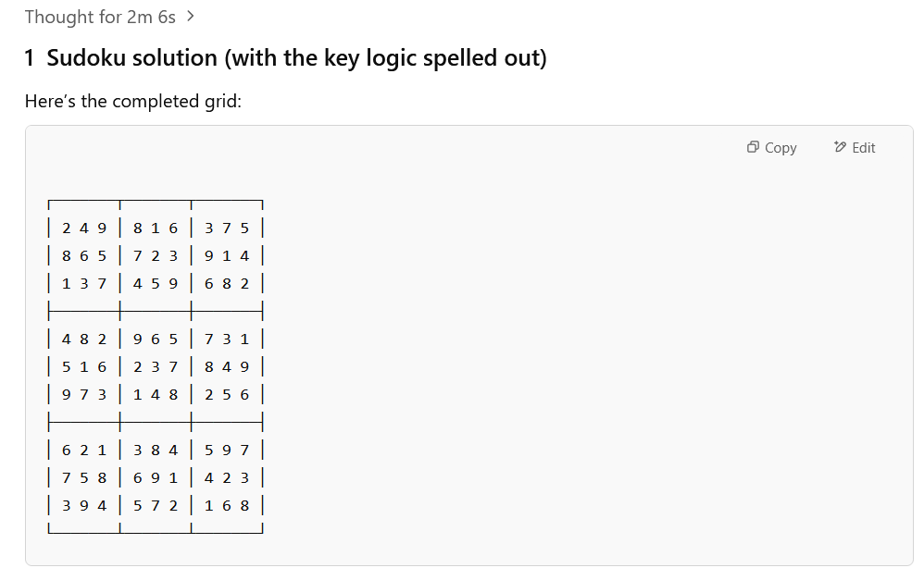Click the "Here's the completed grid:" text
Screen dimensions: 924x568
(x=133, y=101)
